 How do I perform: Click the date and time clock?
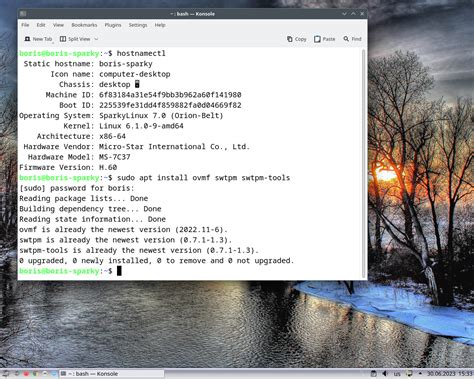click(x=450, y=374)
